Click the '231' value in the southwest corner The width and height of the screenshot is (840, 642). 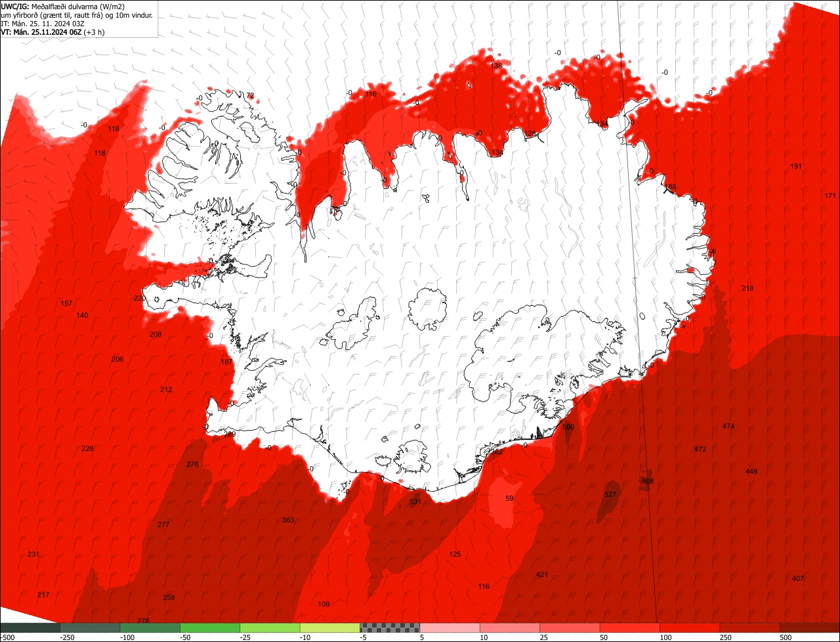[x=33, y=554]
